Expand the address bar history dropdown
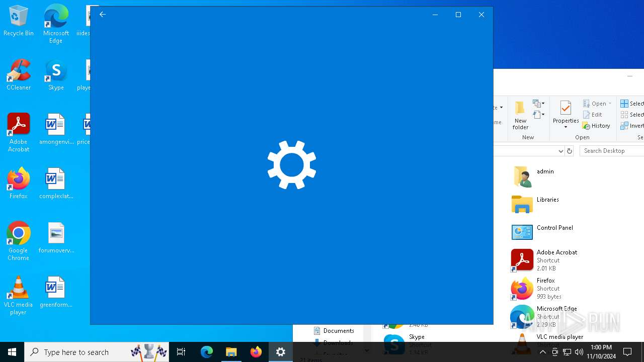Screen dimensions: 644x362 coord(560,151)
